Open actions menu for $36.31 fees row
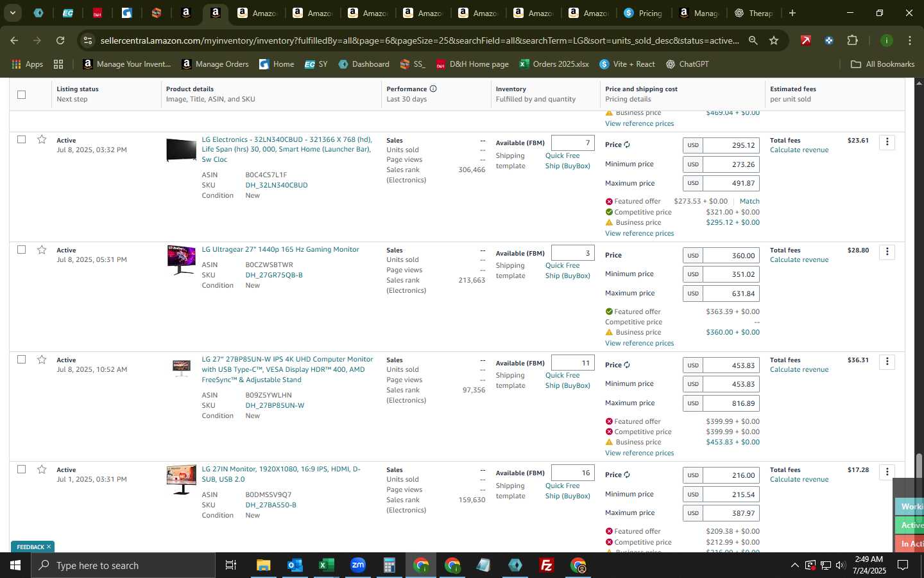This screenshot has width=924, height=578. [x=887, y=362]
